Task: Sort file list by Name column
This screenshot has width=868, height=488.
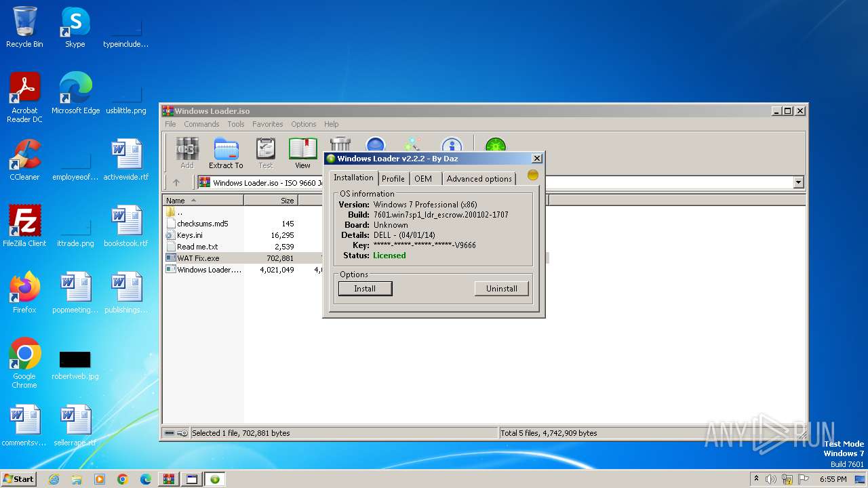Action: pyautogui.click(x=203, y=201)
